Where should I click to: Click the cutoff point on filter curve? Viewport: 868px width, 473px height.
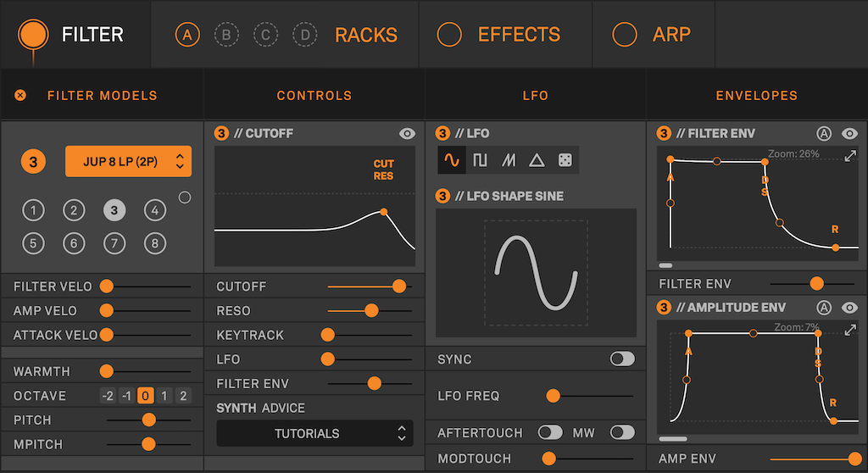(384, 212)
